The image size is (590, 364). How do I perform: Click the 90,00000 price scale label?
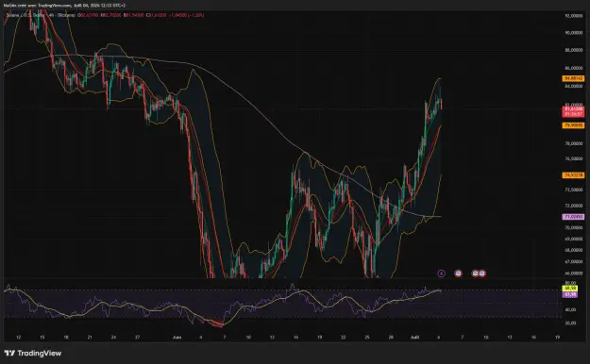point(573,33)
